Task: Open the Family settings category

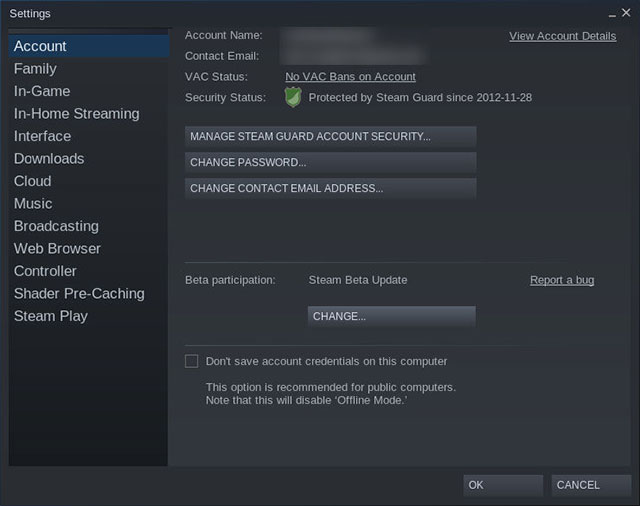Action: coord(89,69)
